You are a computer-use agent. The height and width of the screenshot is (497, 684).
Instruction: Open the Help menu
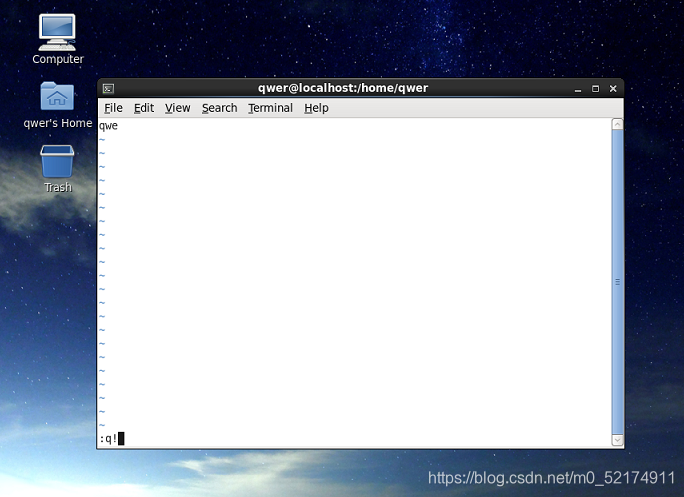(x=316, y=108)
